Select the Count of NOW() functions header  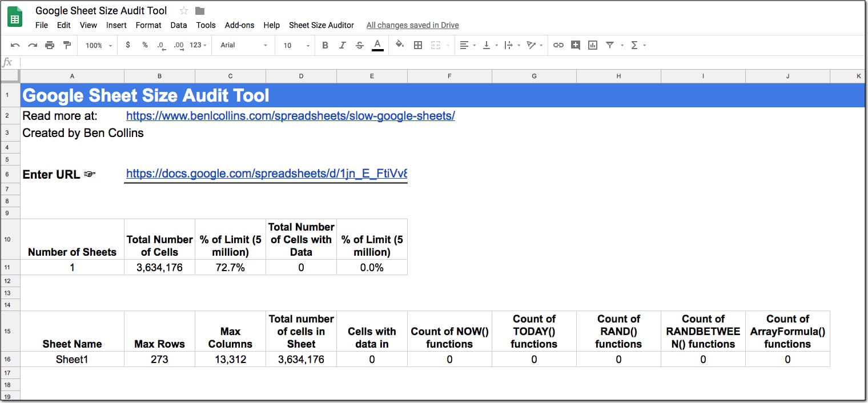click(x=449, y=331)
